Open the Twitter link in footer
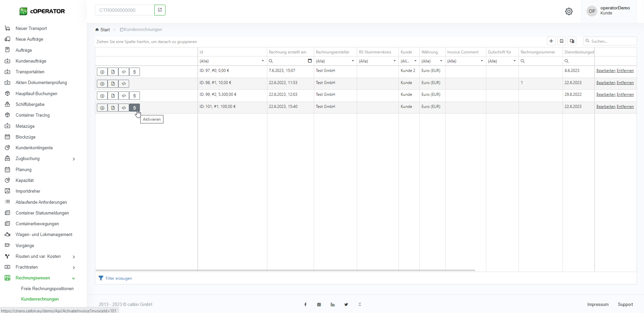644x313 pixels. [x=346, y=305]
